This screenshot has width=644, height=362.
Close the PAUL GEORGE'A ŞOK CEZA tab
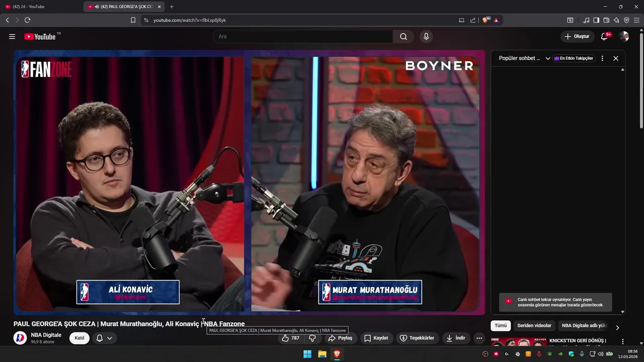[159, 7]
